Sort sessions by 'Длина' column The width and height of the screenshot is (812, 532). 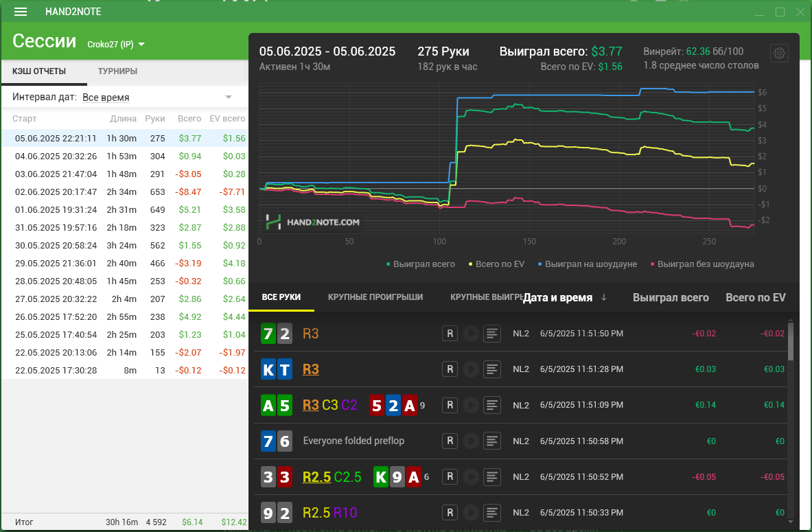click(124, 119)
